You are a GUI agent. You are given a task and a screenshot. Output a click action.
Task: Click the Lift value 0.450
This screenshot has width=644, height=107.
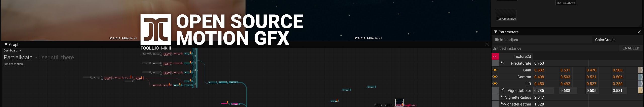539,84
